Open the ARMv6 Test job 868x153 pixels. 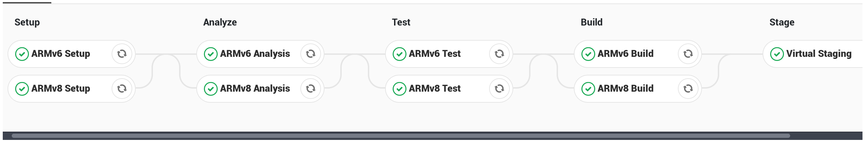[x=435, y=54]
